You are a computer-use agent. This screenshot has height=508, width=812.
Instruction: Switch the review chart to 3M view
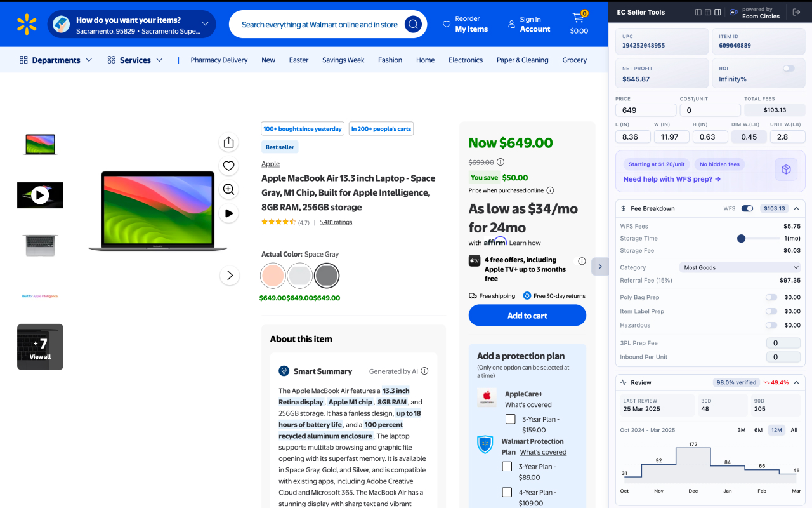[741, 430]
